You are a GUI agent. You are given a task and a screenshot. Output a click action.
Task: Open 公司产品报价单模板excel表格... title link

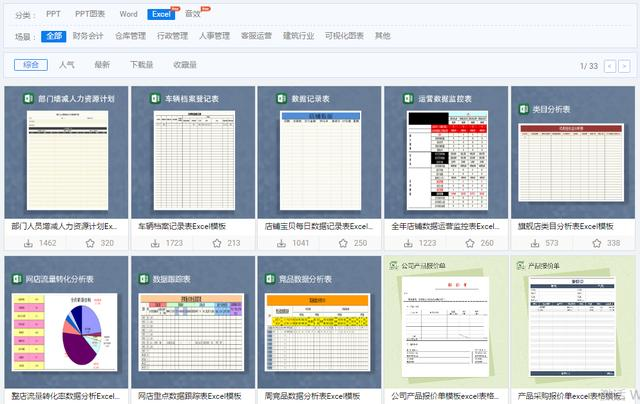tap(445, 396)
